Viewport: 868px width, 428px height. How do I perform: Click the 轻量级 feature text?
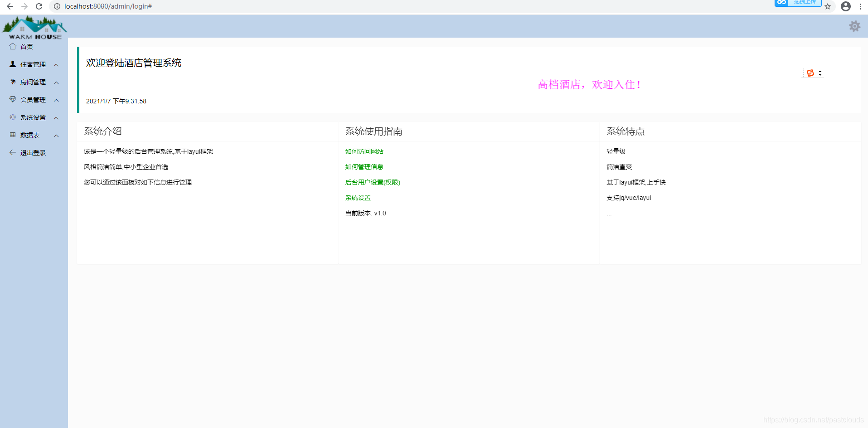[x=616, y=151]
